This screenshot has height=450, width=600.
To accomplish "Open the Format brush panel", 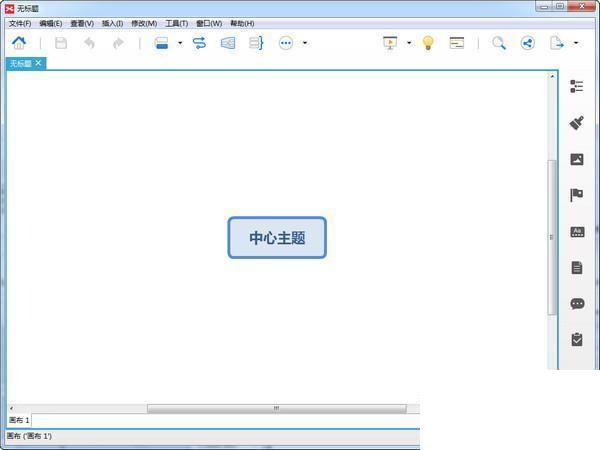I will 577,123.
